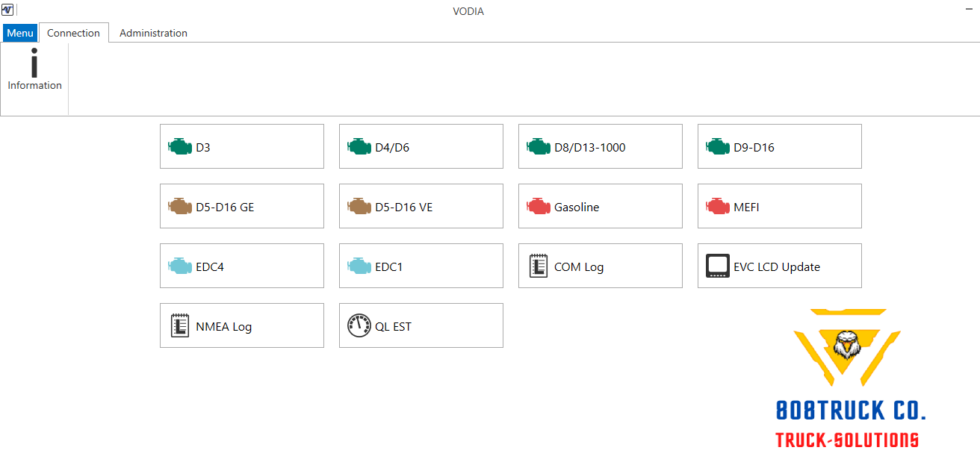Click the NMEA Log notepad icon
Viewport: 980px width, 468px height.
[180, 326]
